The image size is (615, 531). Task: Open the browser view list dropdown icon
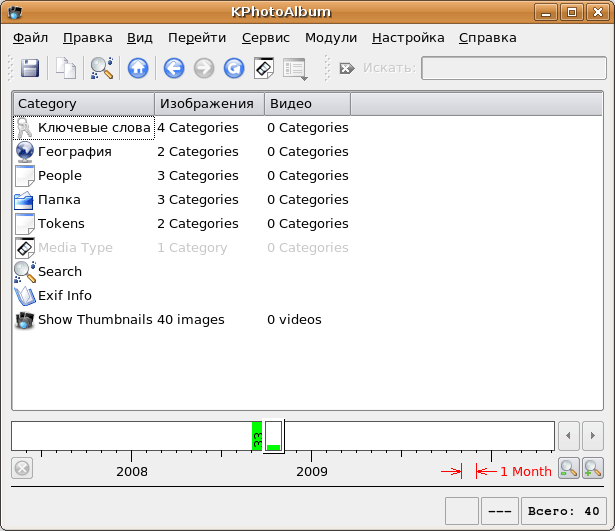pyautogui.click(x=295, y=69)
